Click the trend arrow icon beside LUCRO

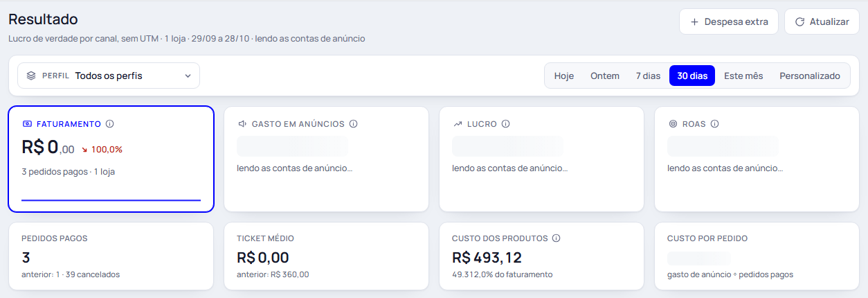(458, 124)
